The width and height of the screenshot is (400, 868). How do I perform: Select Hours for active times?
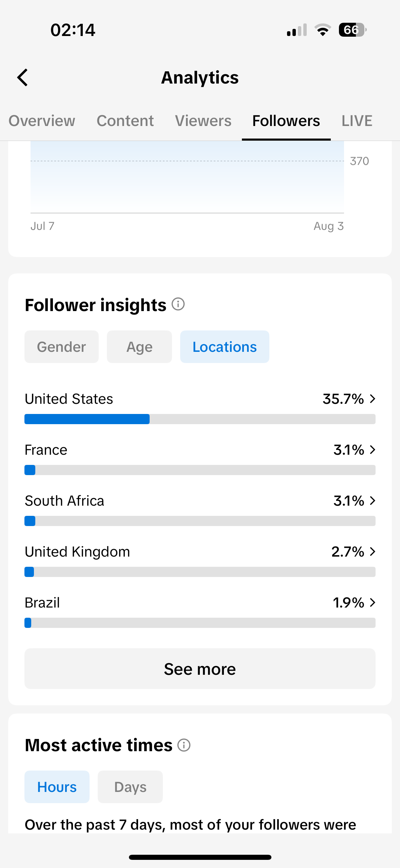coord(57,787)
